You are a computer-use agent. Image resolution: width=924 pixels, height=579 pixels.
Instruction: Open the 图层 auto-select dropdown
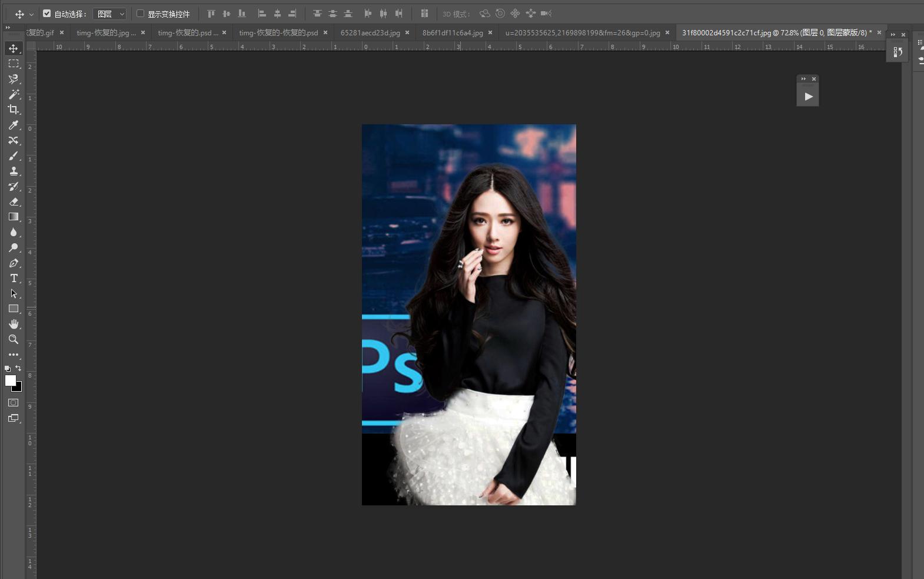tap(109, 14)
